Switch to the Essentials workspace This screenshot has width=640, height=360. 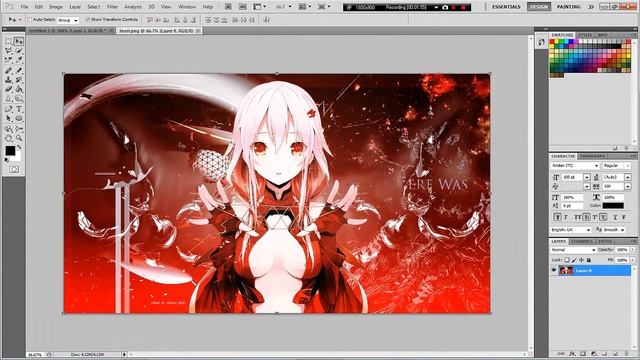pos(506,7)
